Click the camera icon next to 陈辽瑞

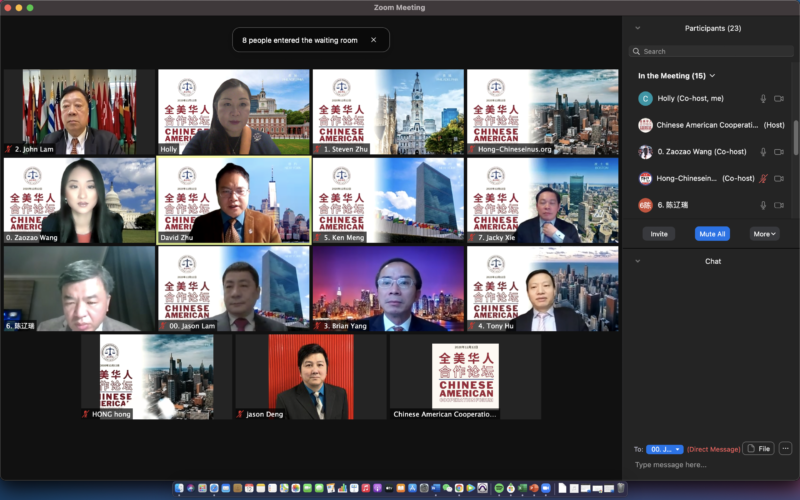click(779, 205)
